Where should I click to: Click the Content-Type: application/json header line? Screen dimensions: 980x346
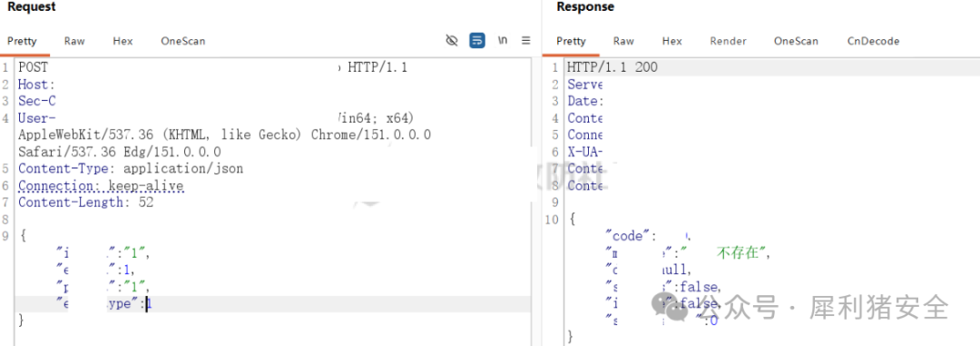pyautogui.click(x=131, y=168)
